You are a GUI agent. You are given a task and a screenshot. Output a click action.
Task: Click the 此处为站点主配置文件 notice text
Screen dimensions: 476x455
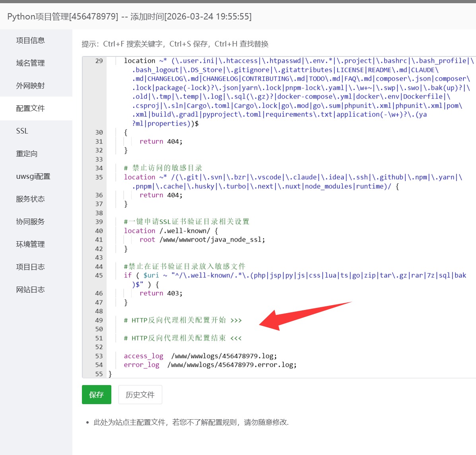(x=191, y=422)
